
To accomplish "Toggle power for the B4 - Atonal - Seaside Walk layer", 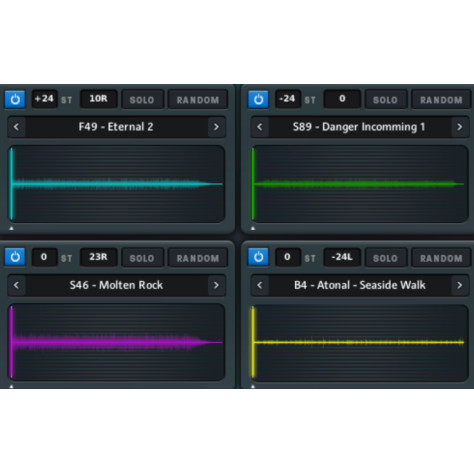I will tap(258, 257).
